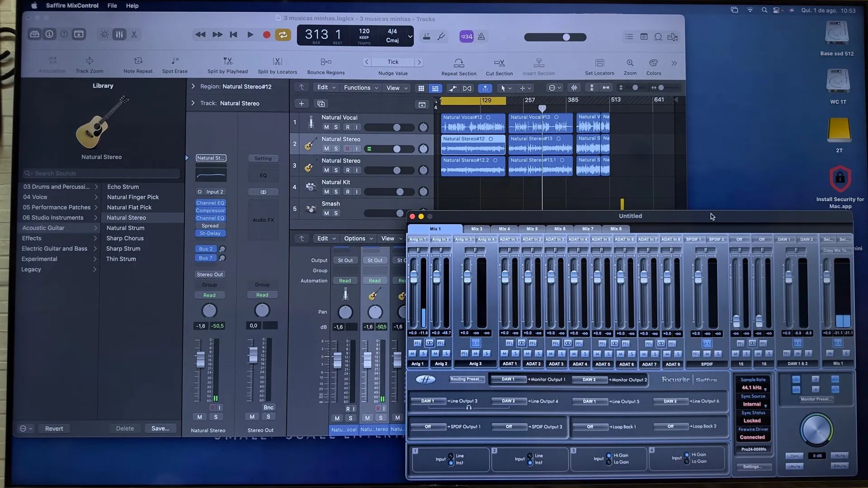Activate the Split by Playhead tool
The image size is (868, 488).
click(x=227, y=65)
